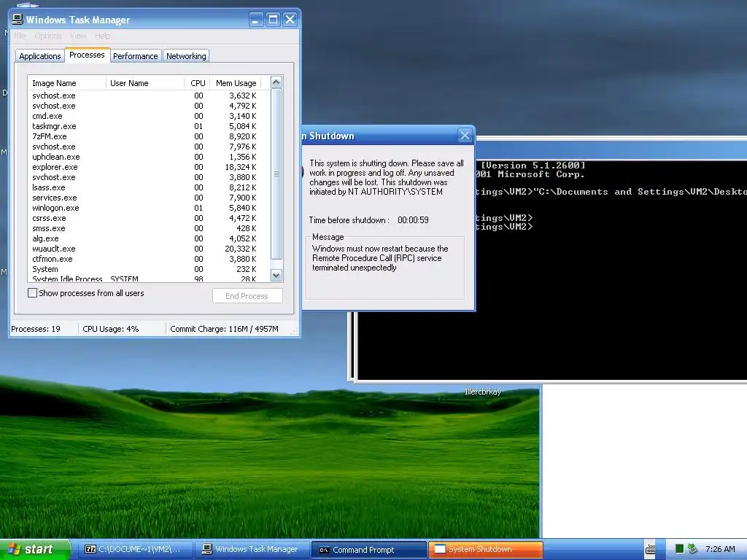The height and width of the screenshot is (560, 747).
Task: Click the process list scrollbar thumb
Action: pos(276,174)
